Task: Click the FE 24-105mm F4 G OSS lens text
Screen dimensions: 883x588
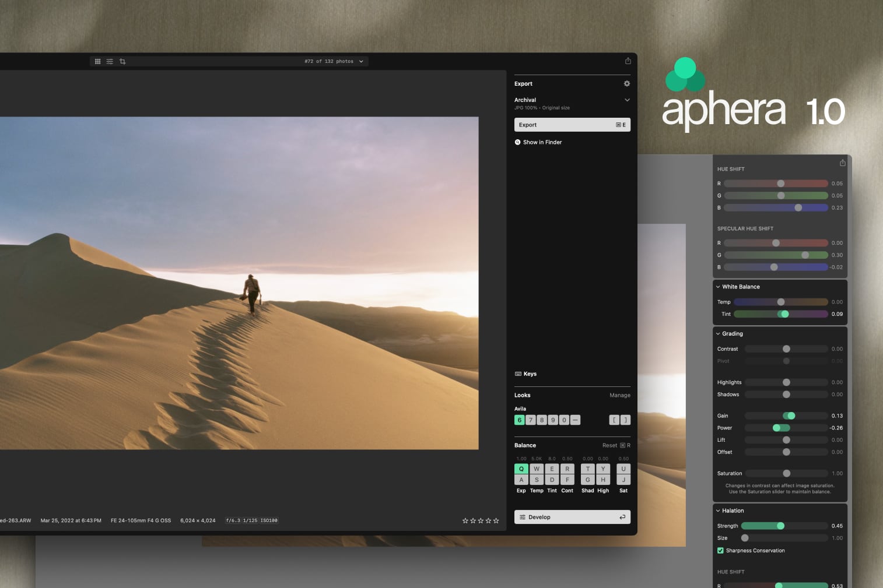Action: (141, 520)
